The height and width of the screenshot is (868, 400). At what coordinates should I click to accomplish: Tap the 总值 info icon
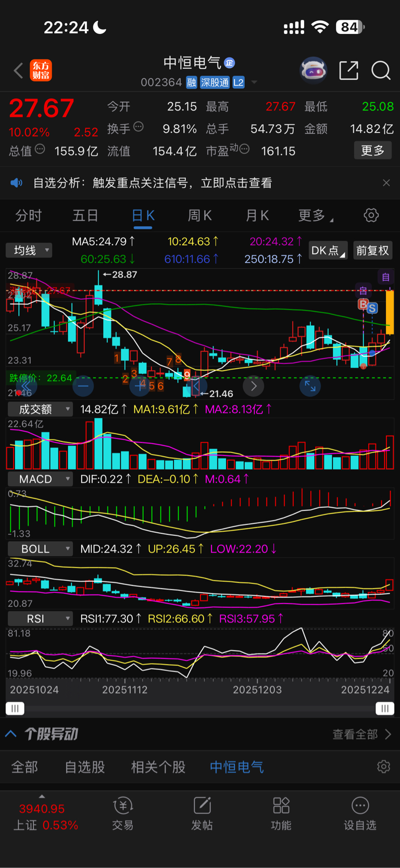pos(40,149)
